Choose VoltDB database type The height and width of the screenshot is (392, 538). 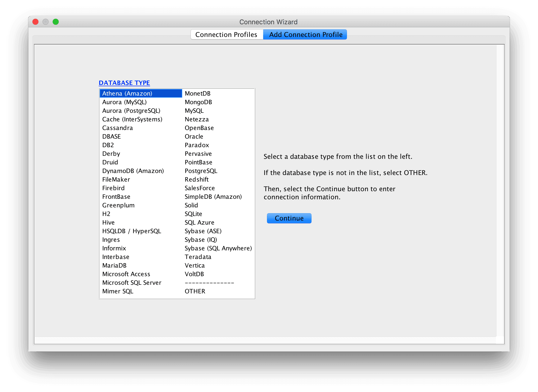tap(218, 274)
